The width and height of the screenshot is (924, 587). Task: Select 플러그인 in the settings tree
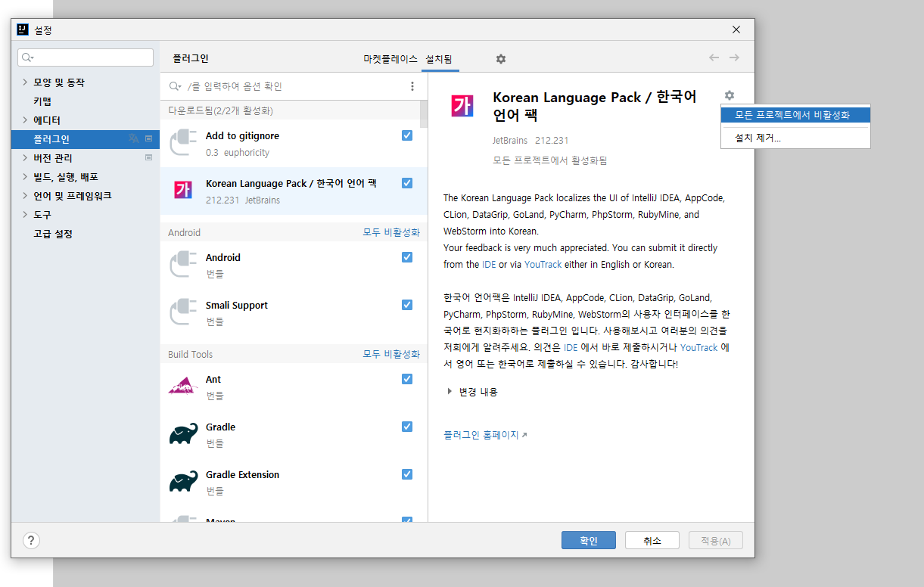click(x=86, y=138)
